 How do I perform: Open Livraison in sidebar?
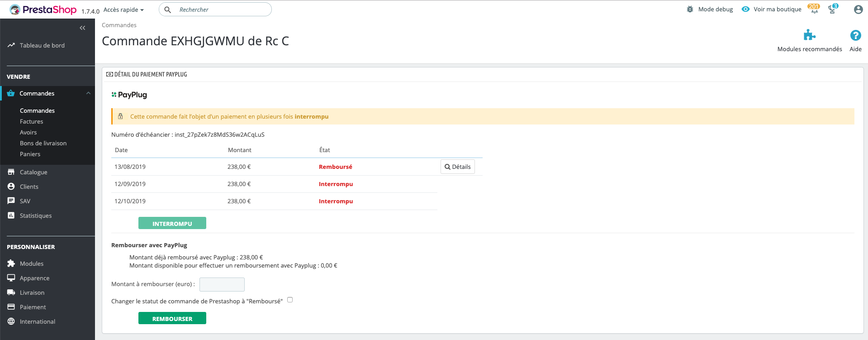(32, 292)
